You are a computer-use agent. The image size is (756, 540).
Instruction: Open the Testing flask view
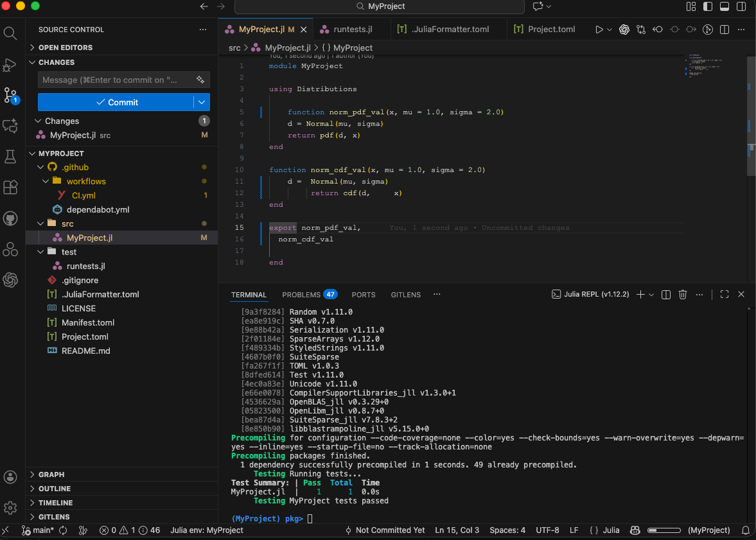(10, 156)
